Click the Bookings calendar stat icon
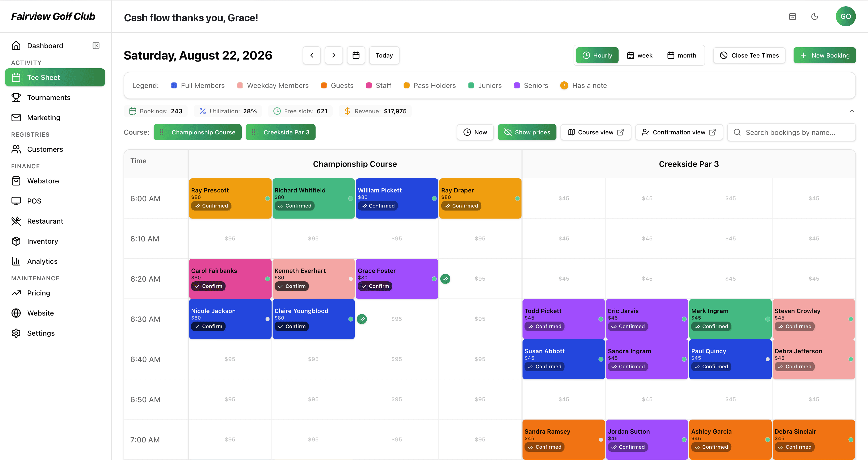868x460 pixels. [x=133, y=111]
